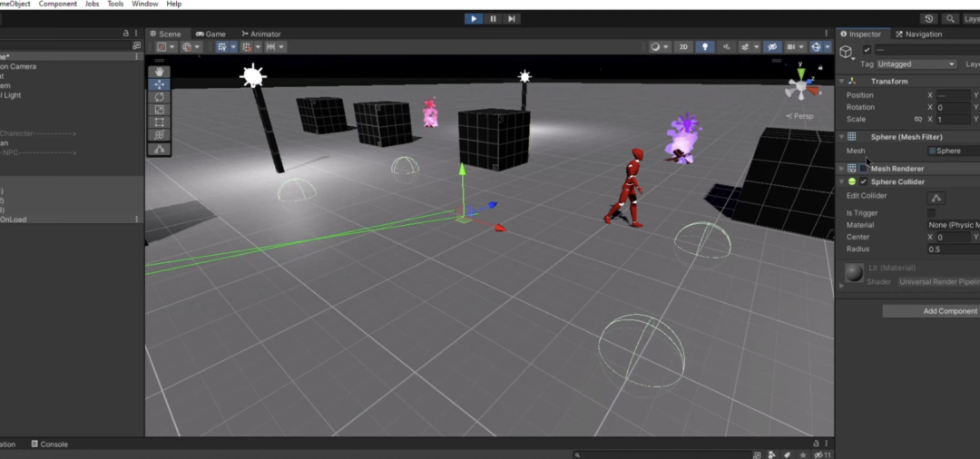Viewport: 980px width, 459px height.
Task: Select the Rotate tool in scene toolbar
Action: click(160, 97)
